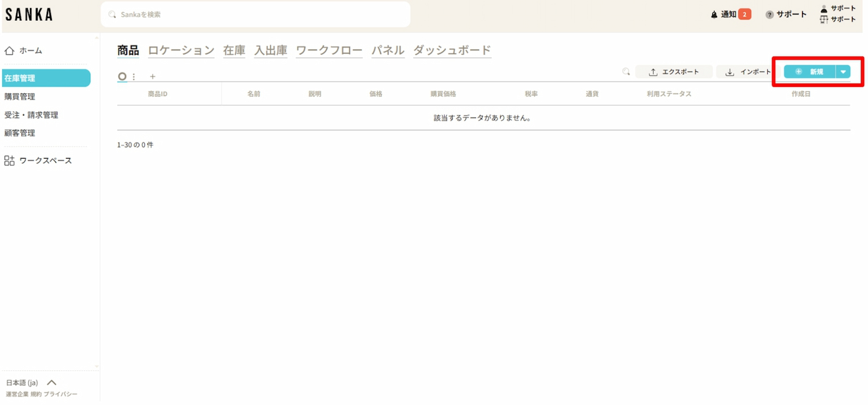Switch to the 入出庫 tab

point(271,50)
